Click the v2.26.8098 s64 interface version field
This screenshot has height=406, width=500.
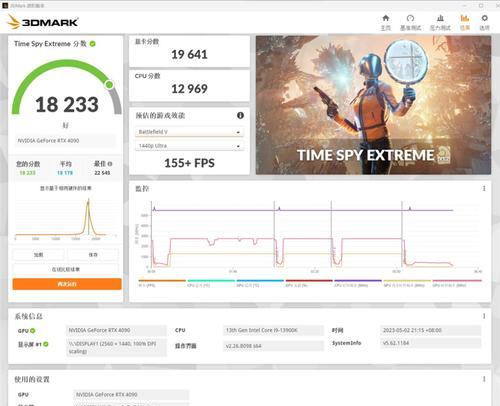(273, 346)
